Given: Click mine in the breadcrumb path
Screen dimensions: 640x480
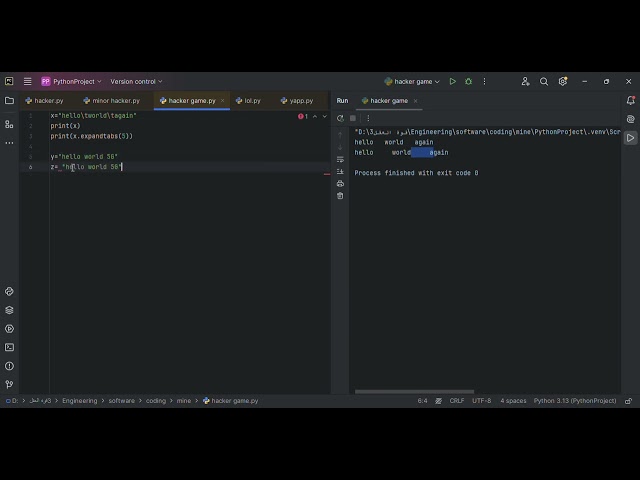Looking at the screenshot, I should [x=184, y=401].
